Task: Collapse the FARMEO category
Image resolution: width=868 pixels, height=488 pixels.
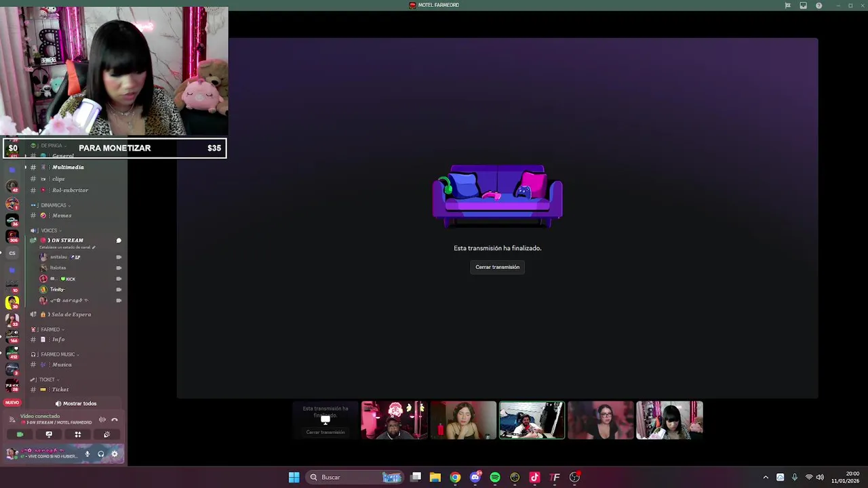Action: pyautogui.click(x=50, y=329)
